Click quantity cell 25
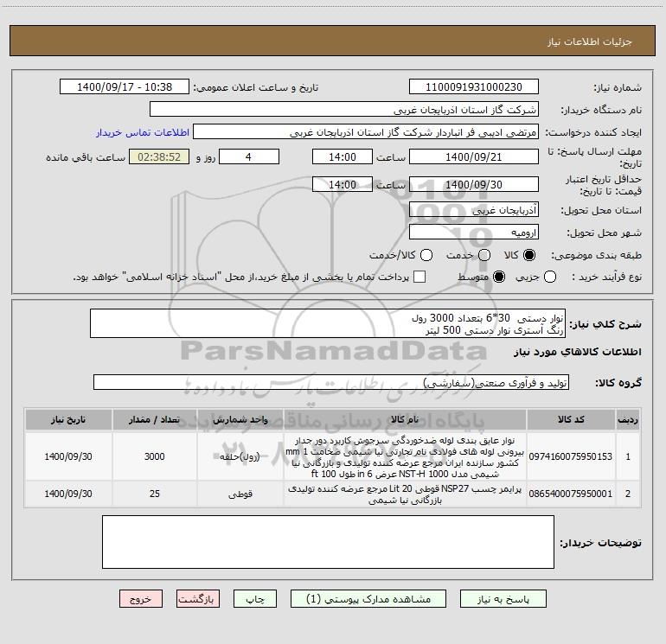The height and width of the screenshot is (644, 666). coord(155,494)
